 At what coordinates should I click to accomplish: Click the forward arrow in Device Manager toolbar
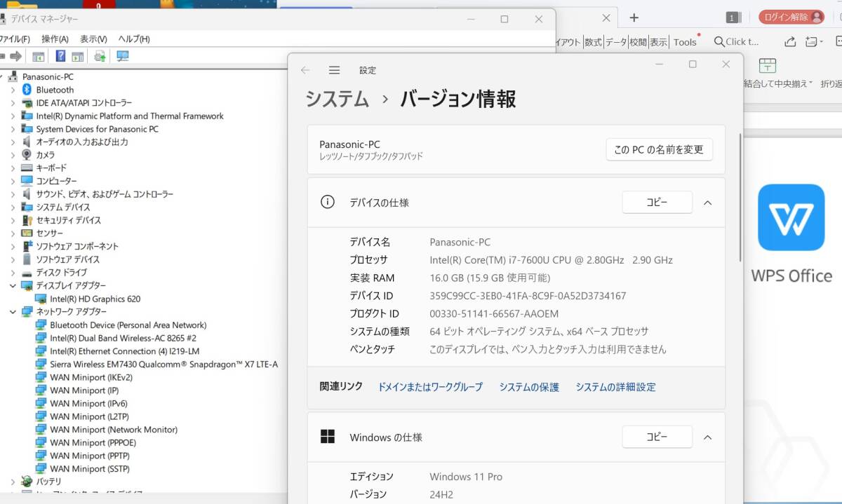pos(15,56)
